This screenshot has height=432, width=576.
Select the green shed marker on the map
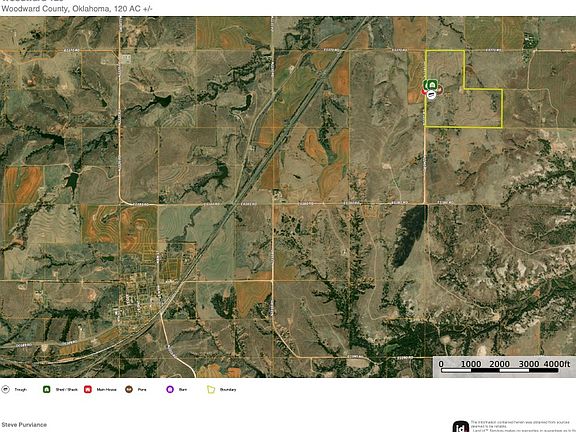point(432,84)
